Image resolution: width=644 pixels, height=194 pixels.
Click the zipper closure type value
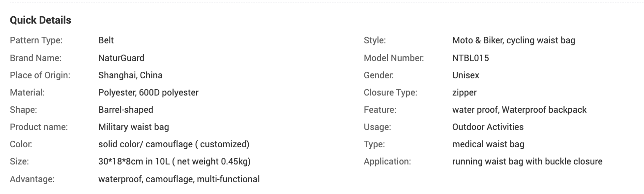tap(465, 93)
